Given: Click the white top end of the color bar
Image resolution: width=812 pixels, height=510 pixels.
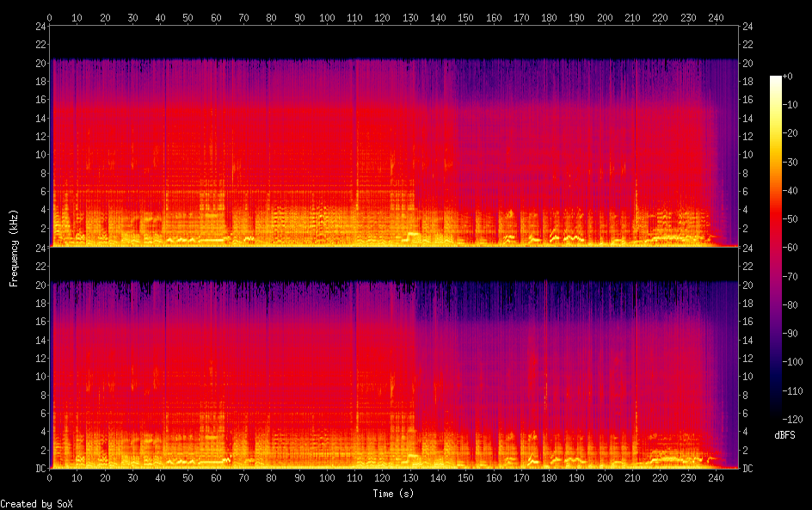Looking at the screenshot, I should click(776, 79).
